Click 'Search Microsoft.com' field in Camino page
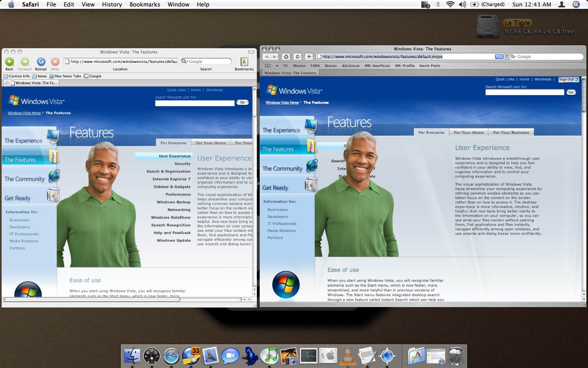The height and width of the screenshot is (368, 588). [195, 103]
